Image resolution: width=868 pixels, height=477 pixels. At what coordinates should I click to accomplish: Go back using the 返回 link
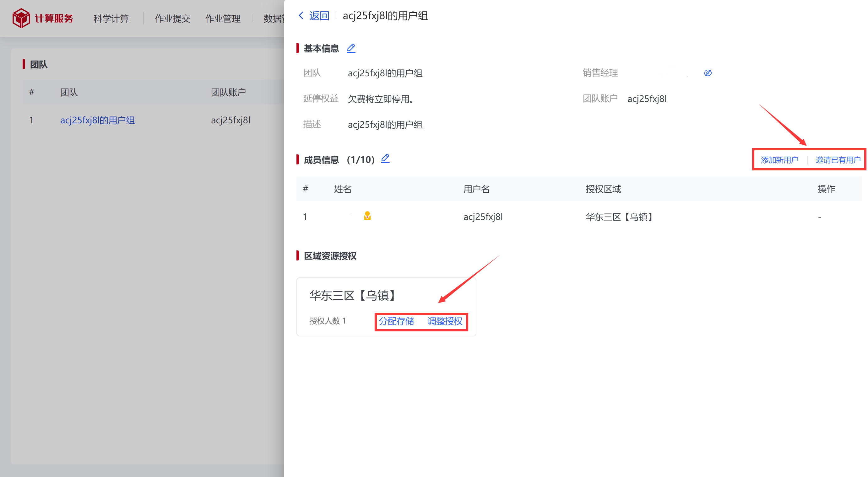coord(319,16)
